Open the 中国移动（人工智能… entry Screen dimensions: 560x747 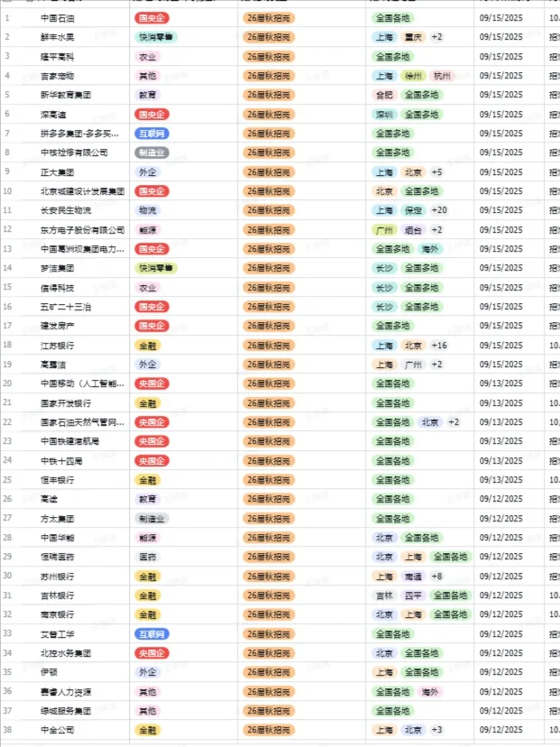tap(82, 383)
